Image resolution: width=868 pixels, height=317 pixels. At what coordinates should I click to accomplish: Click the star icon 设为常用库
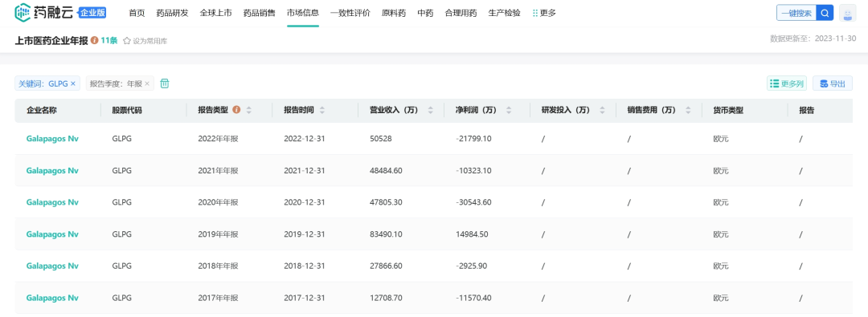click(x=127, y=41)
